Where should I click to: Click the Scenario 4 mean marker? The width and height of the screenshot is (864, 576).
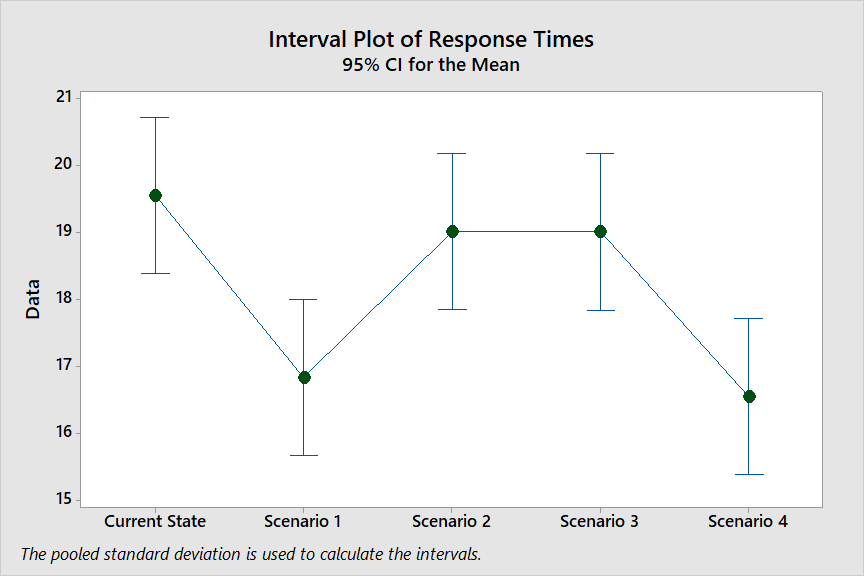coord(749,396)
